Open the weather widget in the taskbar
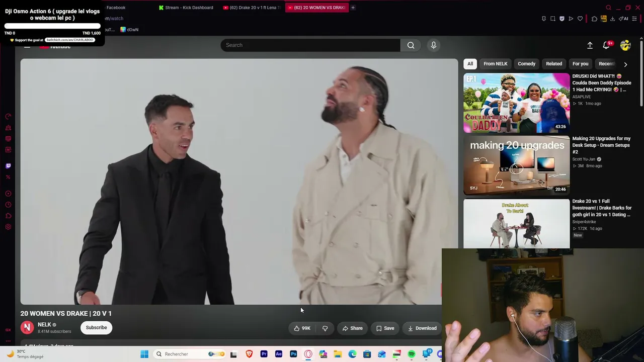Viewport: 644px width, 362px height. tap(25, 354)
